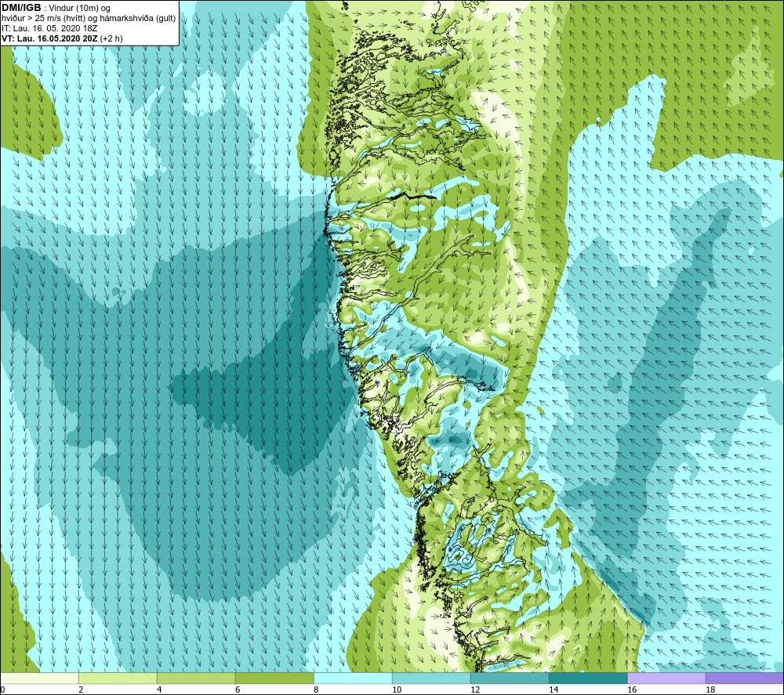Viewport: 784px width, 695px height.
Task: Click the 2-4 m/s light green swatch
Action: coord(118,679)
